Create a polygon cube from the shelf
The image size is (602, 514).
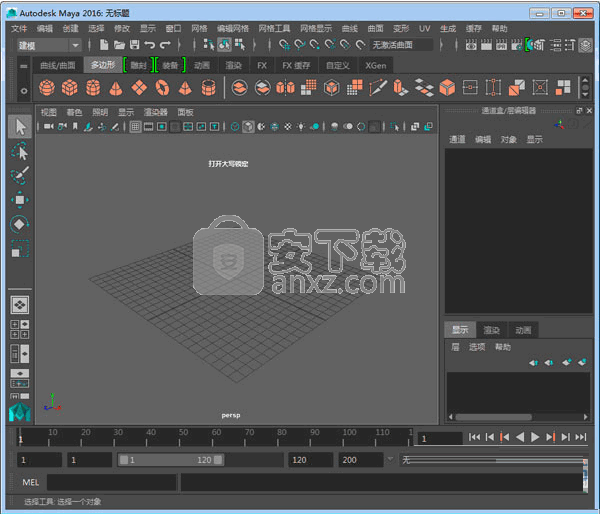(70, 88)
